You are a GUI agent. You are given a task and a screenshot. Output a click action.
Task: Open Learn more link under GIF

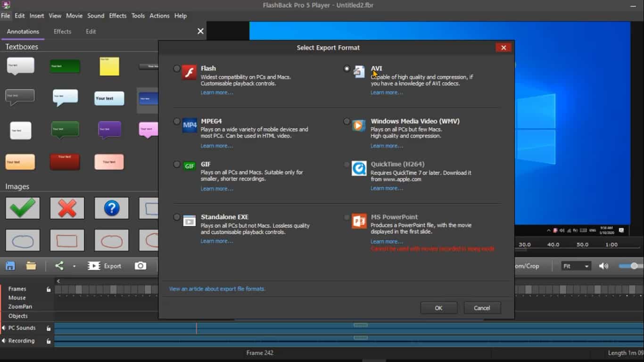pos(217,189)
